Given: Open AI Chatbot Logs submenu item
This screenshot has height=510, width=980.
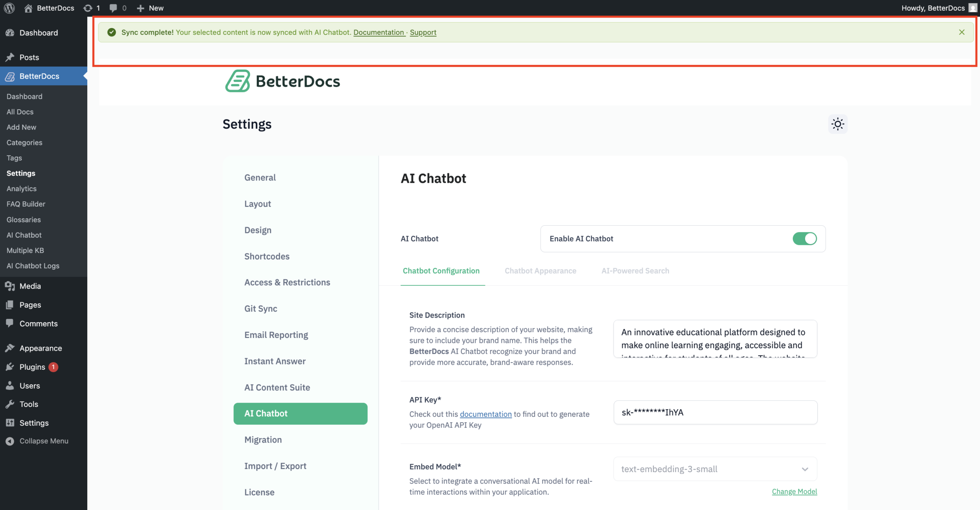Looking at the screenshot, I should pos(33,266).
